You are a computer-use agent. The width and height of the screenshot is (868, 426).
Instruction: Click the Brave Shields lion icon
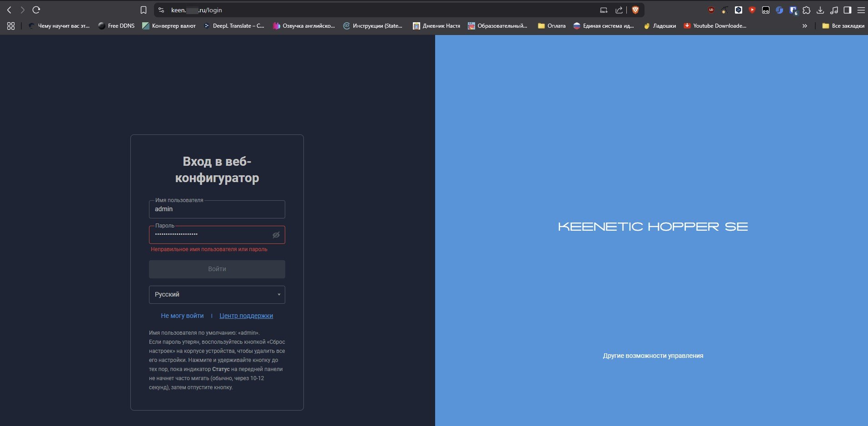(635, 10)
